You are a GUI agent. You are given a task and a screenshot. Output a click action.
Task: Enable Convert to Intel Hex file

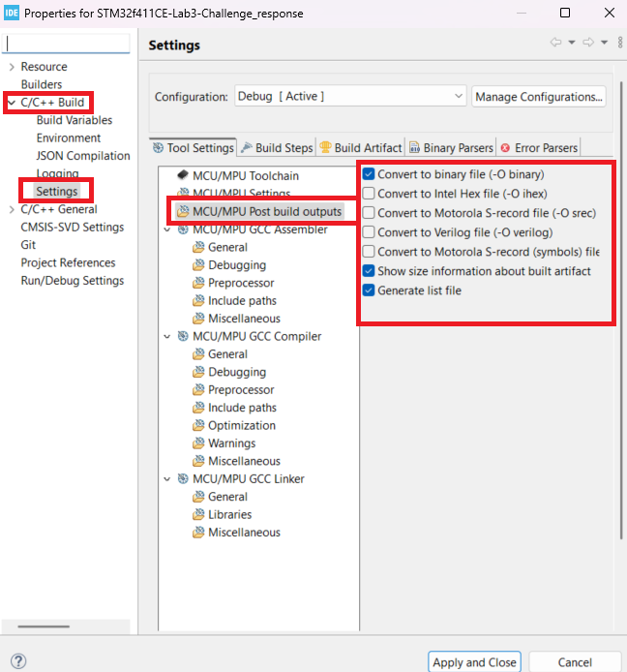369,194
